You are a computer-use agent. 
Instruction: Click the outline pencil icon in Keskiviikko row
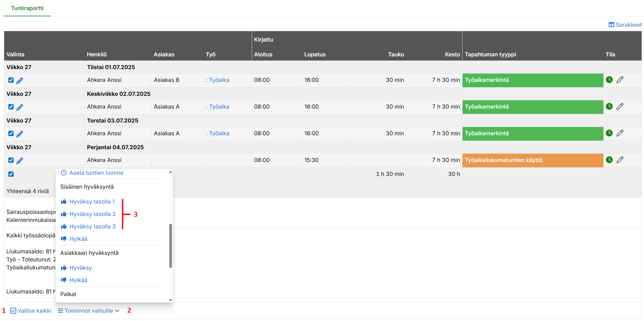pyautogui.click(x=620, y=107)
